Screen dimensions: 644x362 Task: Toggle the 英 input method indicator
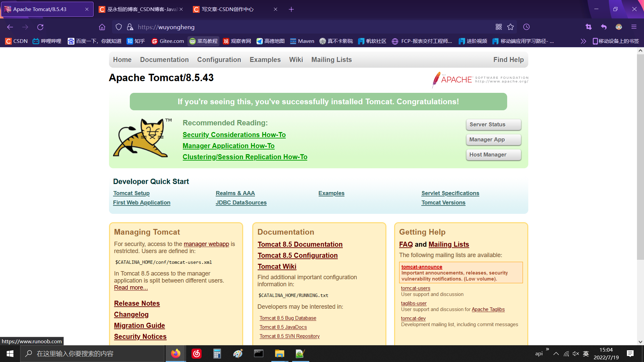[x=586, y=354]
